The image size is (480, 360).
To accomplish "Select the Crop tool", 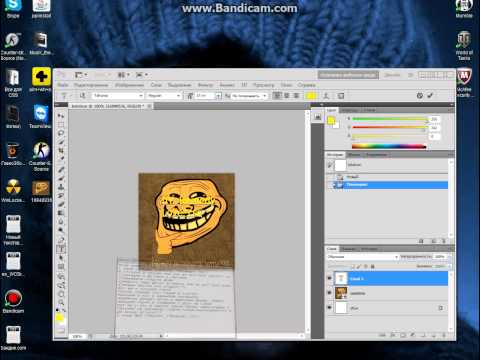I will [61, 150].
